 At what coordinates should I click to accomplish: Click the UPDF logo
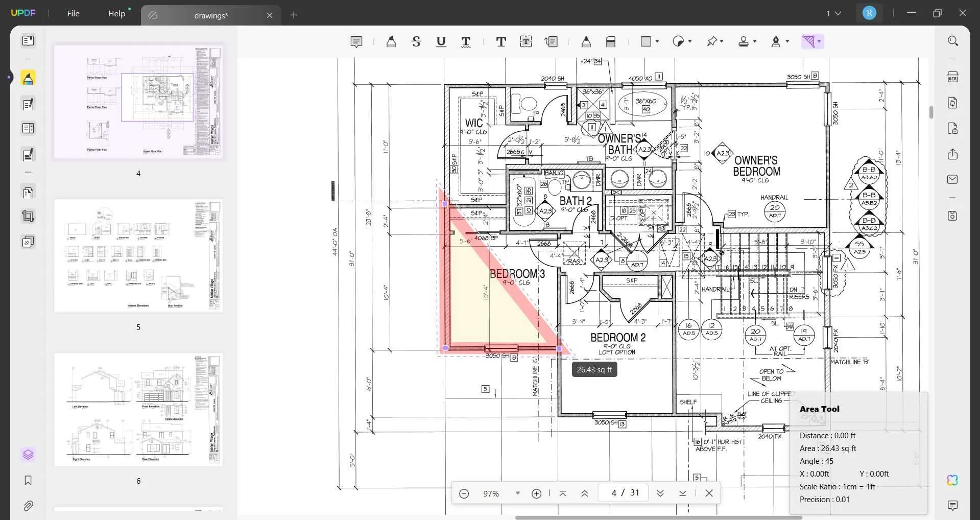[x=23, y=13]
